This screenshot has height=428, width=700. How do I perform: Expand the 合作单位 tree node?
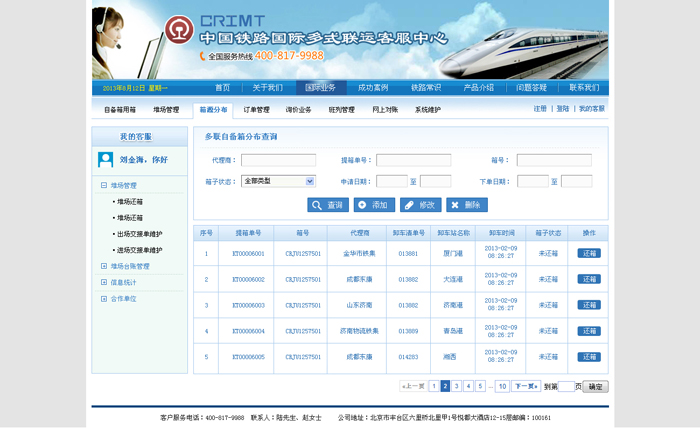point(104,299)
